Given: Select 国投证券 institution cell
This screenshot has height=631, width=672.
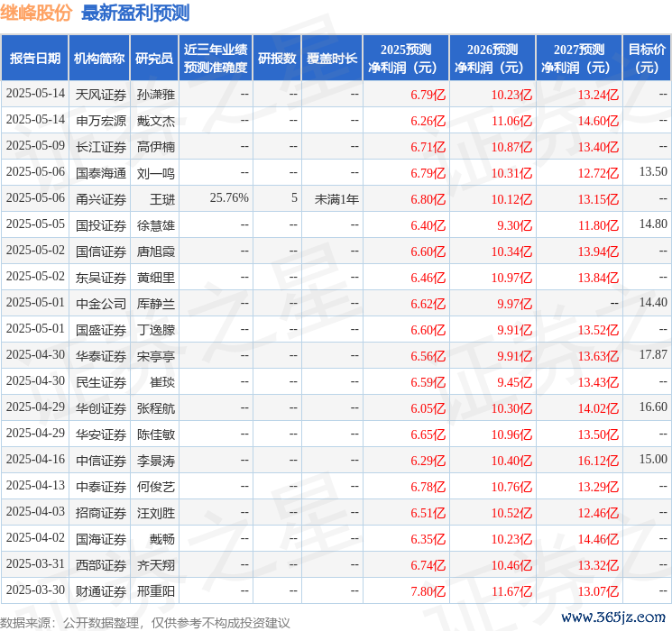Looking at the screenshot, I should [101, 225].
